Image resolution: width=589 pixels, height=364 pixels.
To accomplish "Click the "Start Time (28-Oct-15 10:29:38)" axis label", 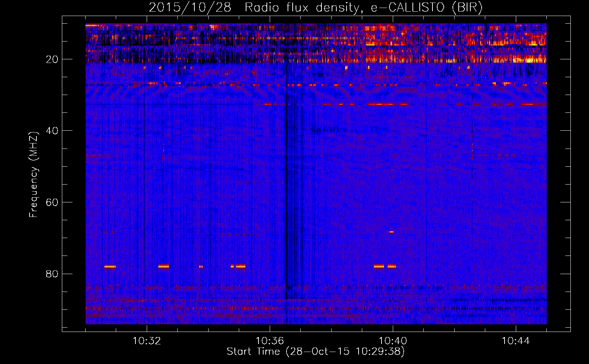I will click(316, 352).
